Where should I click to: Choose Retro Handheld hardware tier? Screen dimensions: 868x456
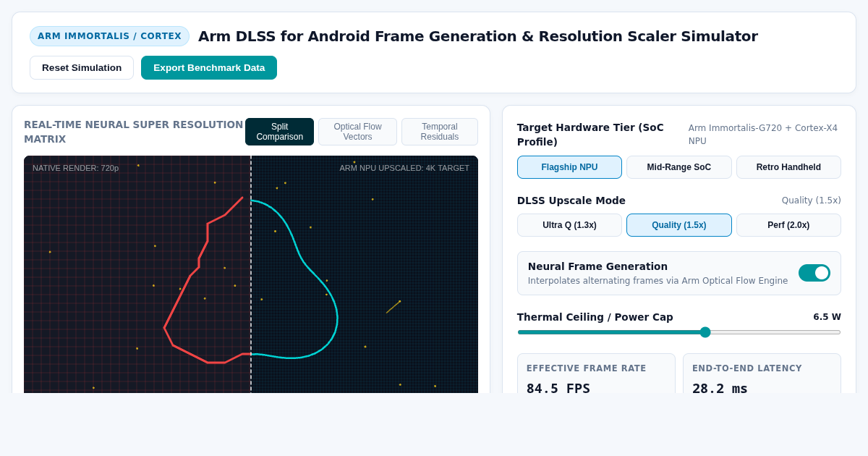(x=788, y=167)
